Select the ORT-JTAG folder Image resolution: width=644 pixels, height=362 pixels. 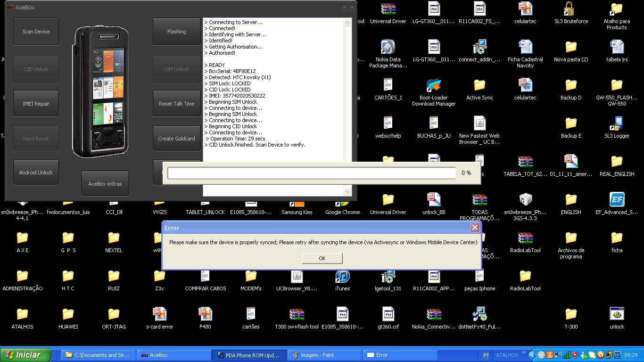coord(114,314)
